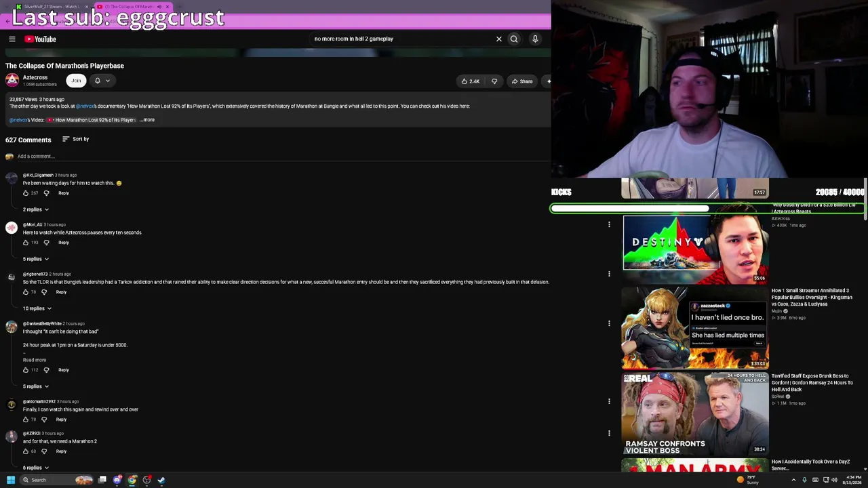Open @Kid_Gilgamesh commenter profile
868x488 pixels.
click(38, 176)
